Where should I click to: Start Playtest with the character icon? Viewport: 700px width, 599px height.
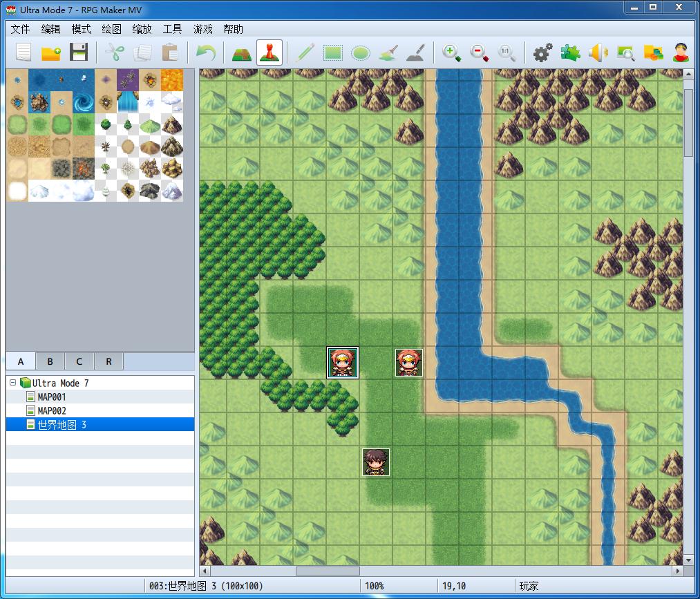click(681, 53)
